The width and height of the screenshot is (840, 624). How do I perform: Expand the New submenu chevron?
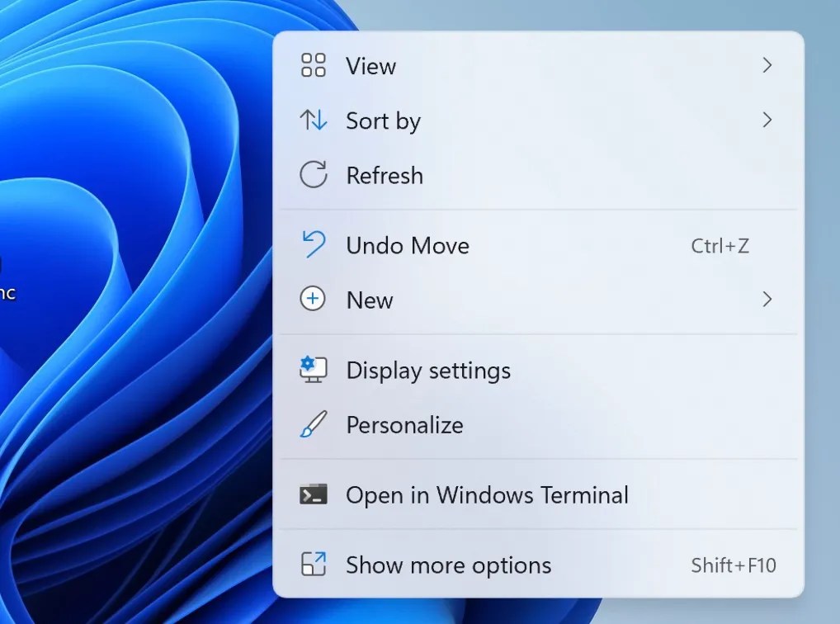pyautogui.click(x=767, y=300)
